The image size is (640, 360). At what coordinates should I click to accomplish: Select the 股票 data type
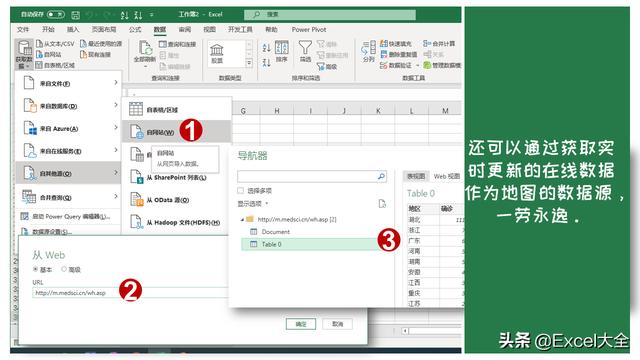coord(216,54)
